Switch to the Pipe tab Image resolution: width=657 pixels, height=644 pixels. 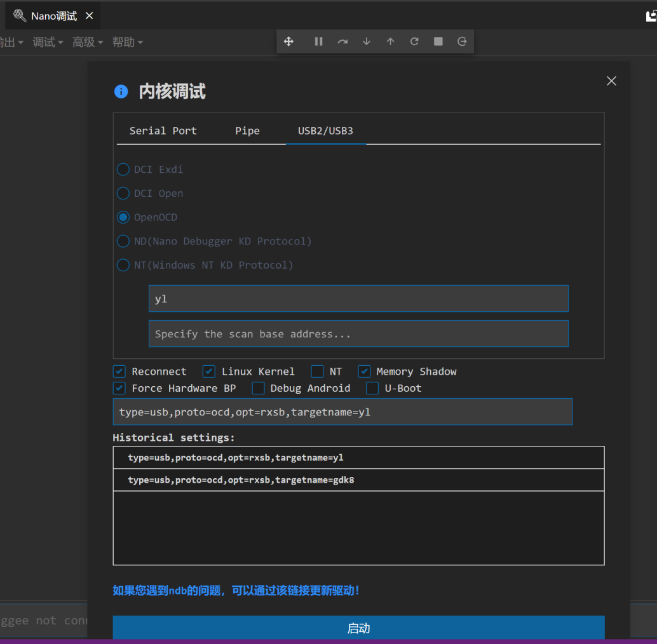[x=247, y=131]
